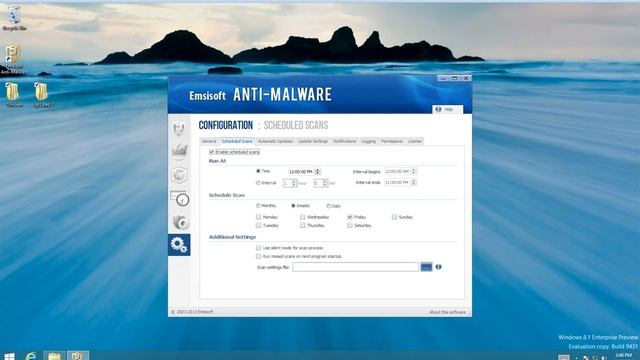Click the blue info icon beside scan settings file
This screenshot has width=640, height=360.
[438, 267]
